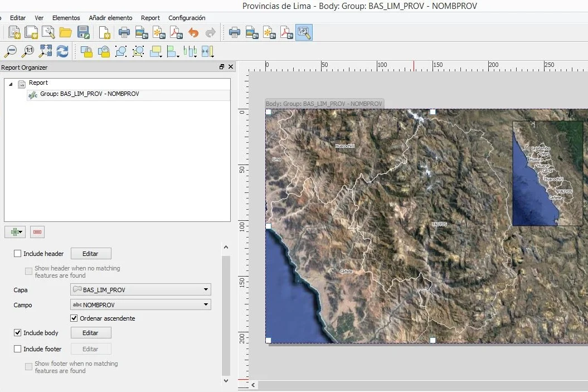Image resolution: width=588 pixels, height=392 pixels.
Task: Click the red Remove section button
Action: [37, 232]
